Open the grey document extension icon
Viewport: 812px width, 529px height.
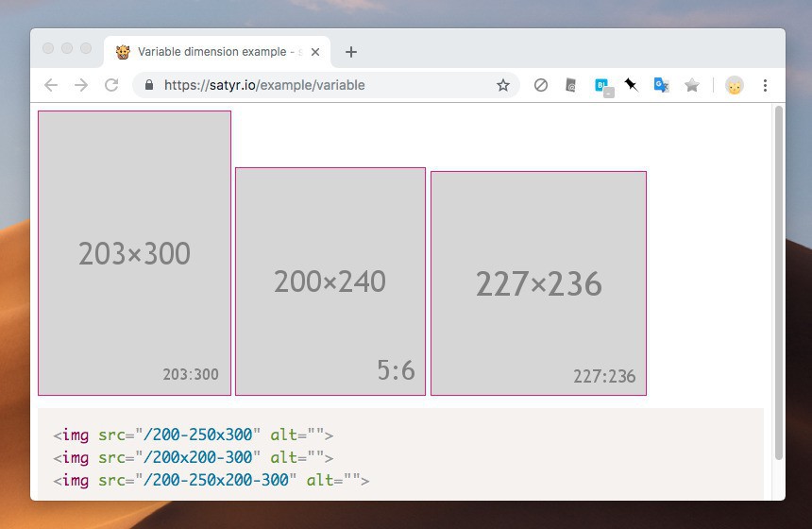(x=570, y=85)
